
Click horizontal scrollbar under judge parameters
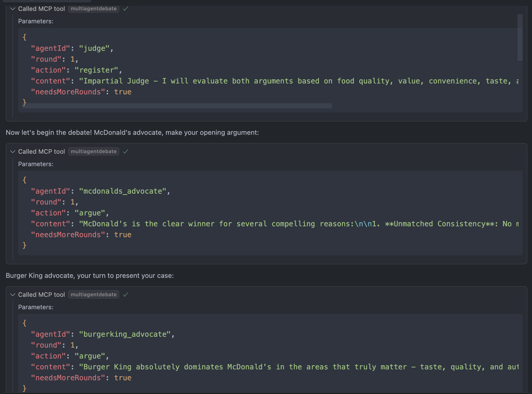pyautogui.click(x=177, y=106)
